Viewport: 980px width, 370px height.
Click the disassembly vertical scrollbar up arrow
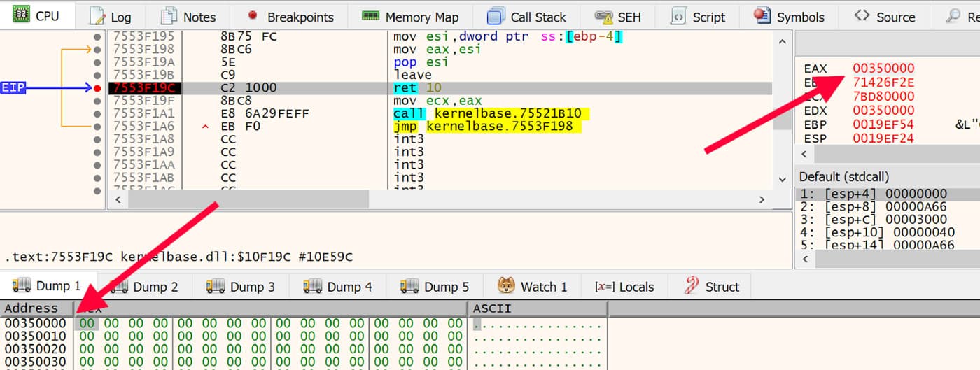pyautogui.click(x=782, y=42)
